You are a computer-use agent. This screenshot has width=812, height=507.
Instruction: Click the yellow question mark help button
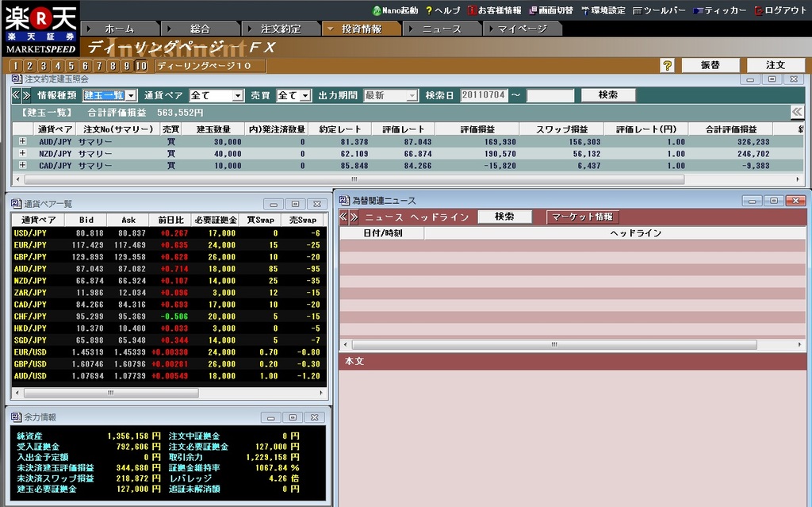pyautogui.click(x=668, y=65)
